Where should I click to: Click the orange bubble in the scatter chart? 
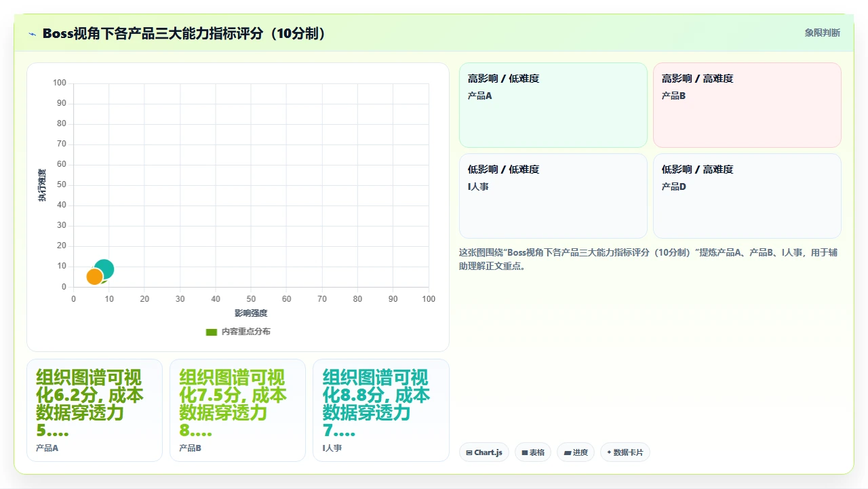coord(95,277)
